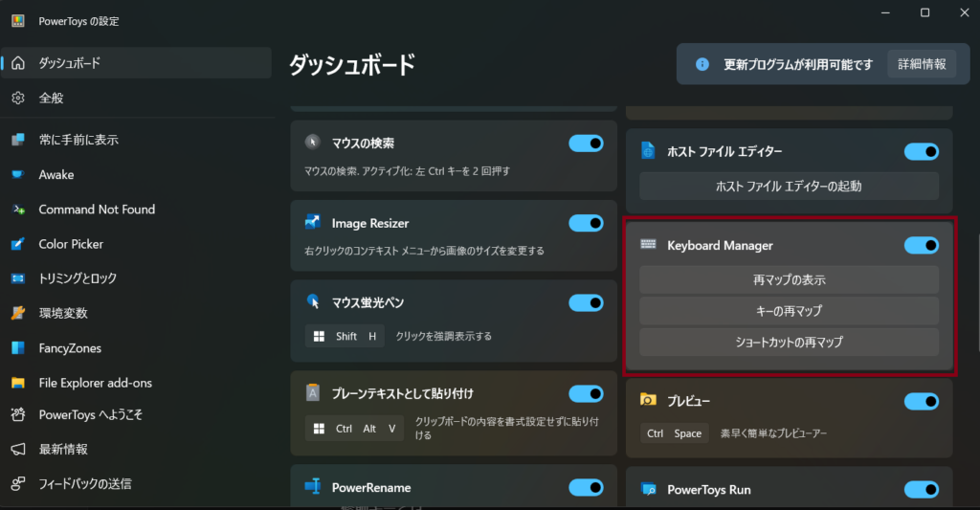980x510 pixels.
Task: Click the Win Ctrl Alt V shortcut box
Action: [x=354, y=428]
